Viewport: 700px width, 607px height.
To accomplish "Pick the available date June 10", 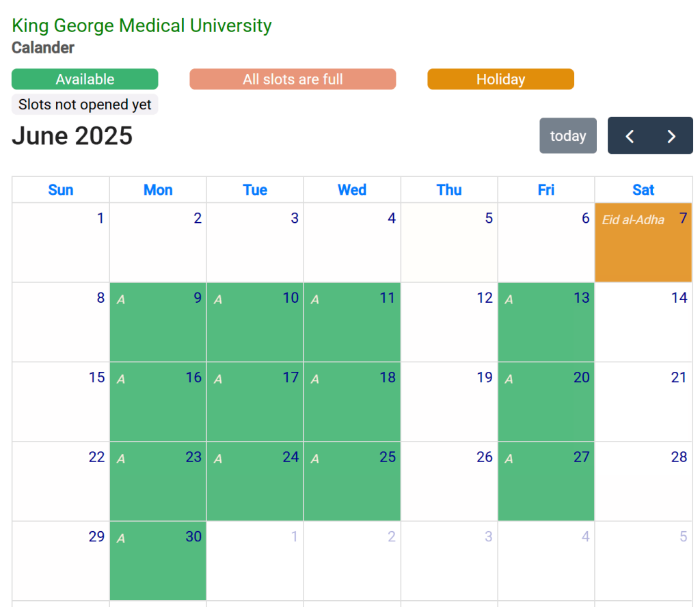I will (x=255, y=322).
